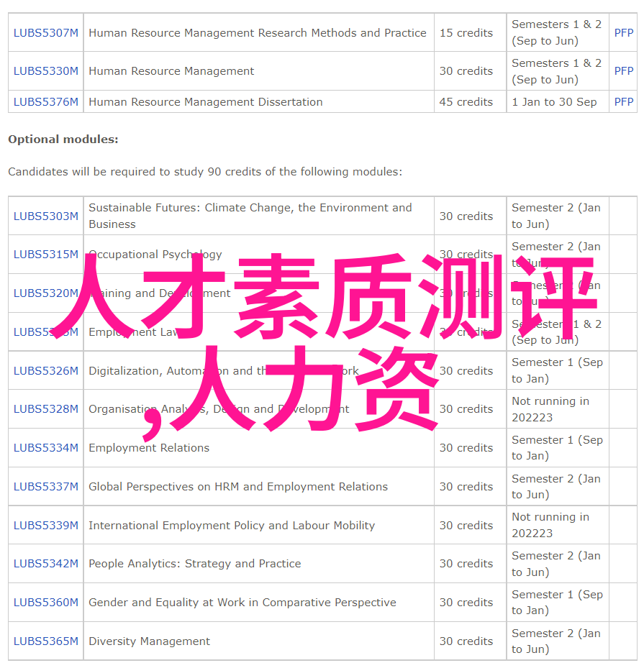
Task: Open the LUBS5334M module link
Action: 46,448
